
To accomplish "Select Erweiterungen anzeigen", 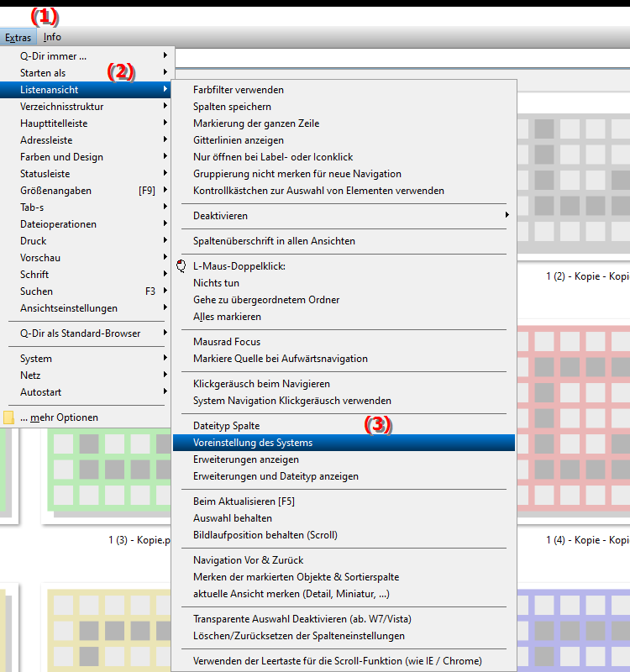I will (344, 459).
